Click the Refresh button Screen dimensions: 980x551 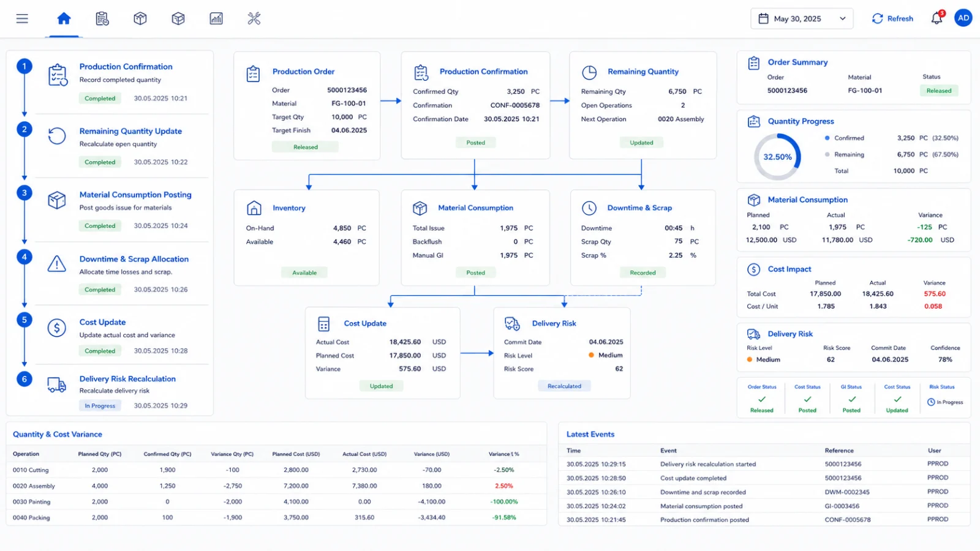pyautogui.click(x=892, y=18)
